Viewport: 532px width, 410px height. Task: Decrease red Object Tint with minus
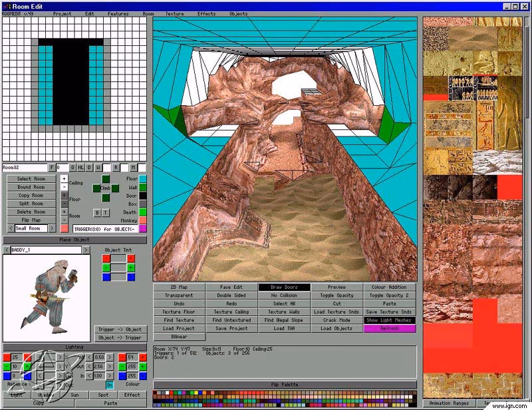click(x=106, y=258)
